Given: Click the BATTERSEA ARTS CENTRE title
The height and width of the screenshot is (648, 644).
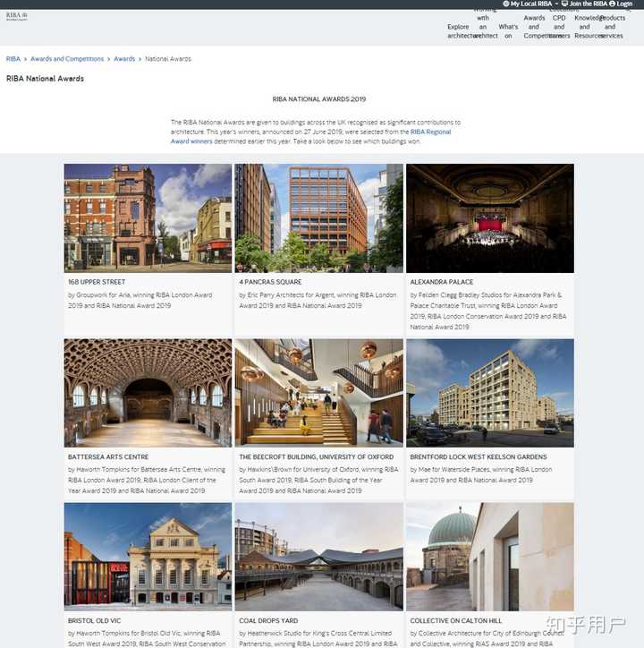Looking at the screenshot, I should 108,456.
